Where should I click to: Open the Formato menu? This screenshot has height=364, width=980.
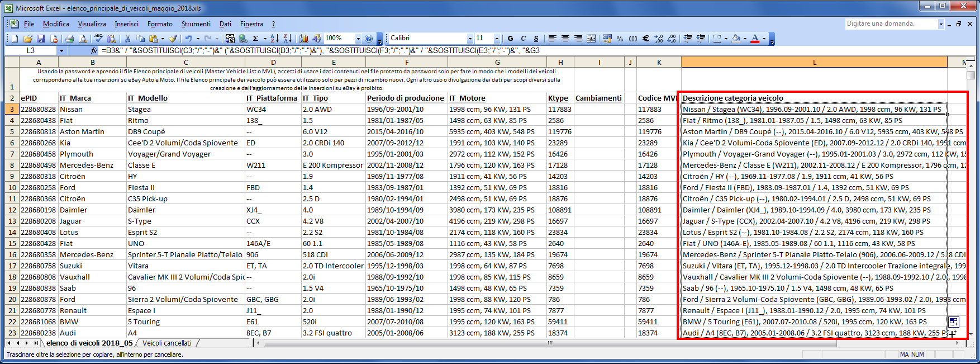(x=160, y=24)
